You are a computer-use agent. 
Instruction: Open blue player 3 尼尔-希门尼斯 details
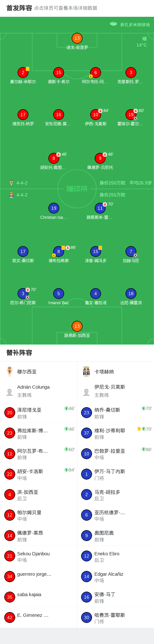click(23, 294)
